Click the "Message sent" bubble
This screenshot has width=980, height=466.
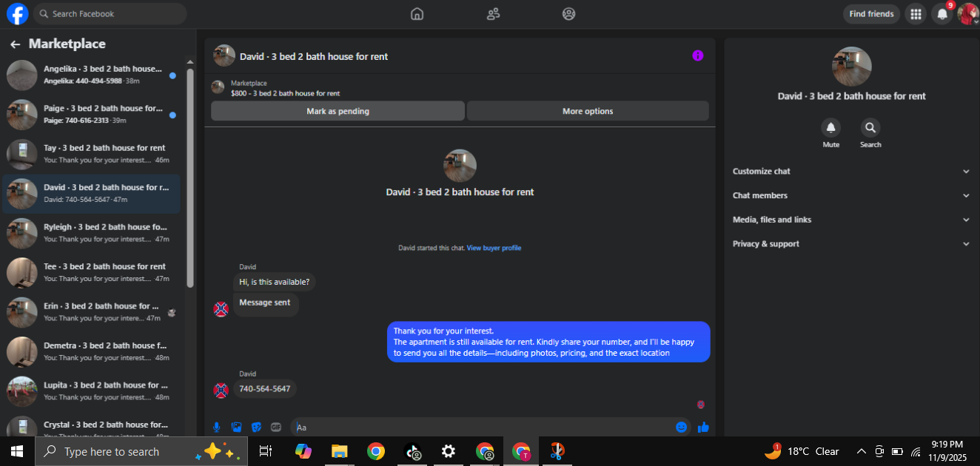(x=265, y=303)
